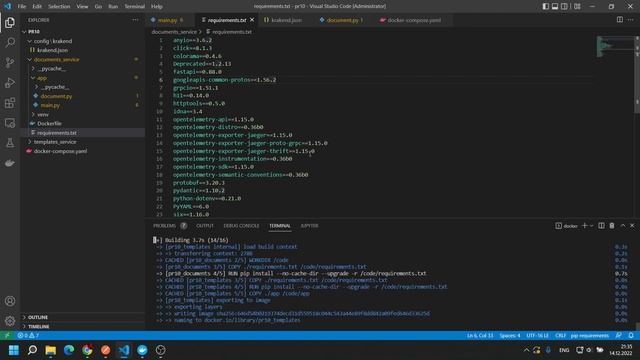Switch to the document.py editor tab
This screenshot has height=360, width=640.
[x=344, y=20]
